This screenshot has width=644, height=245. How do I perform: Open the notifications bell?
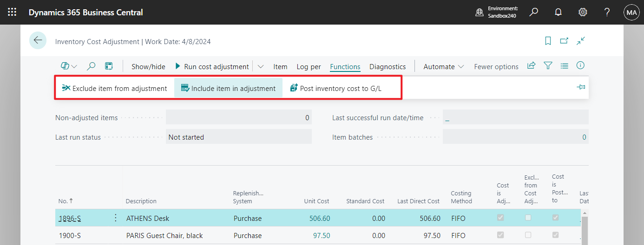(559, 13)
